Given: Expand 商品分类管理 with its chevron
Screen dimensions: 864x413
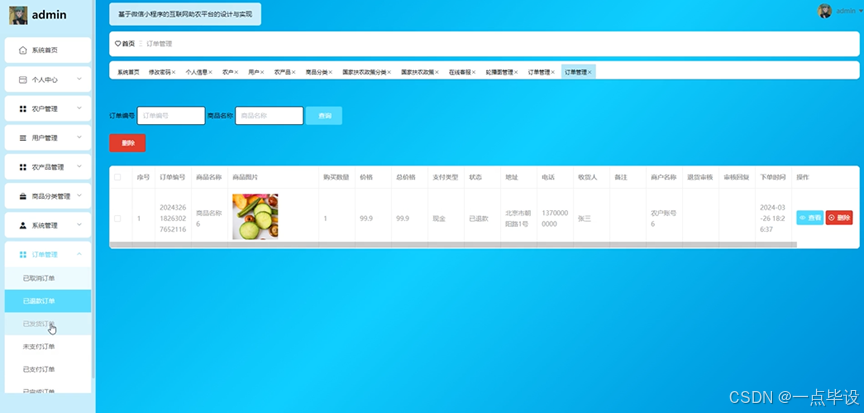Looking at the screenshot, I should (79, 195).
